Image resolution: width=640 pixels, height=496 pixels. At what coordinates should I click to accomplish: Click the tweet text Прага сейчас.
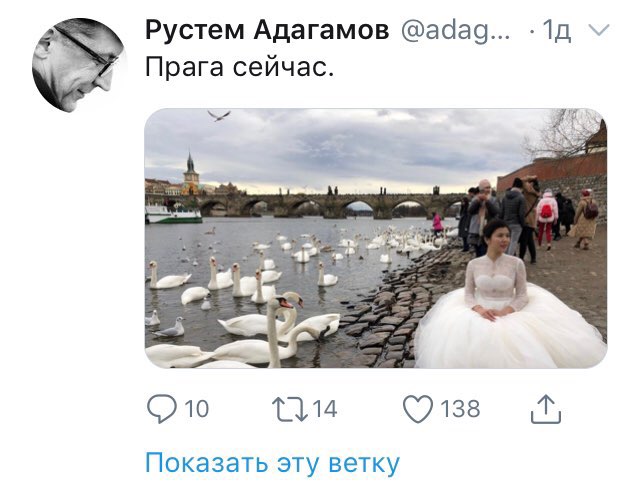click(240, 67)
